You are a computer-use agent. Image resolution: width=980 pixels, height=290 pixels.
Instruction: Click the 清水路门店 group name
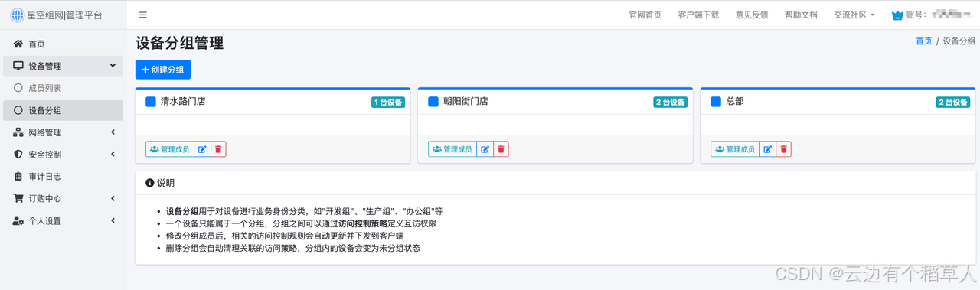[183, 101]
